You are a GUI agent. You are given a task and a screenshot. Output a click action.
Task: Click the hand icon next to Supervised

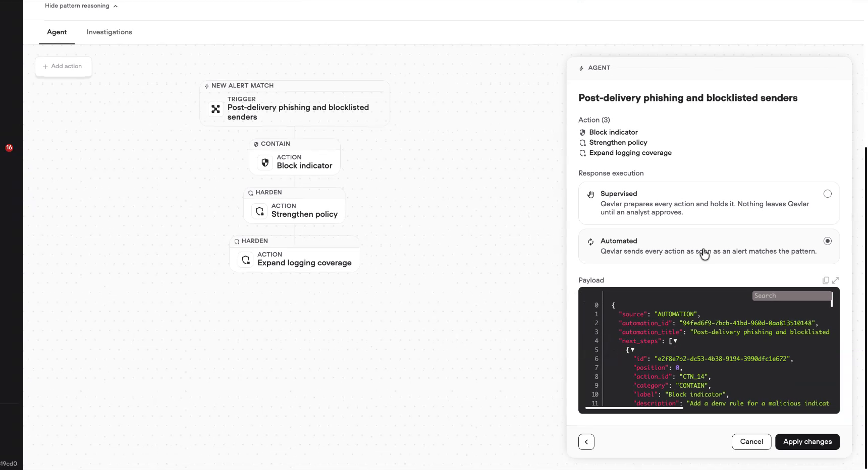click(590, 195)
